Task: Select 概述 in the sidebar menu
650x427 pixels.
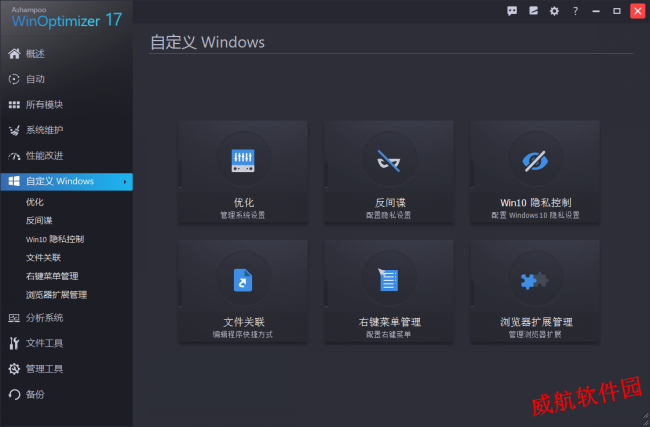Action: 35,54
